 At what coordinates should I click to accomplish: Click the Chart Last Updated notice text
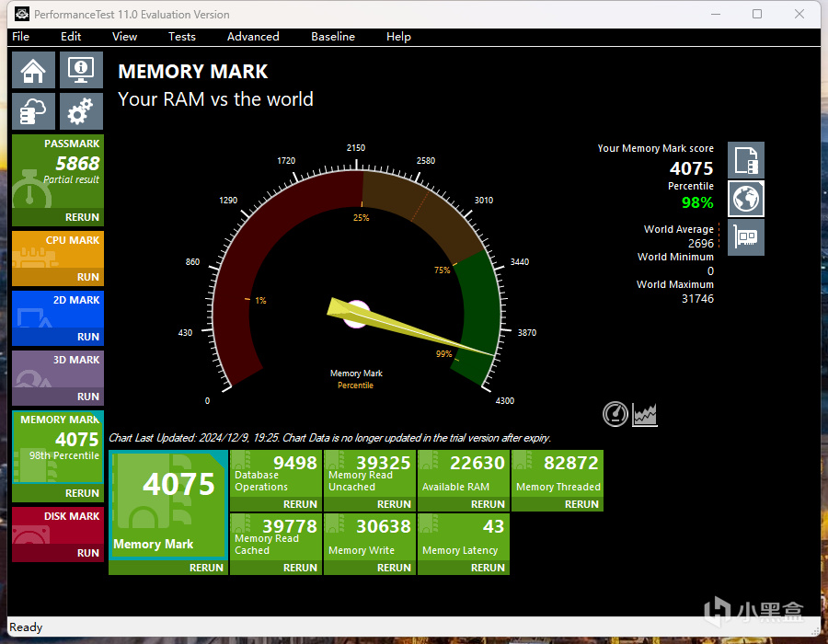point(330,438)
